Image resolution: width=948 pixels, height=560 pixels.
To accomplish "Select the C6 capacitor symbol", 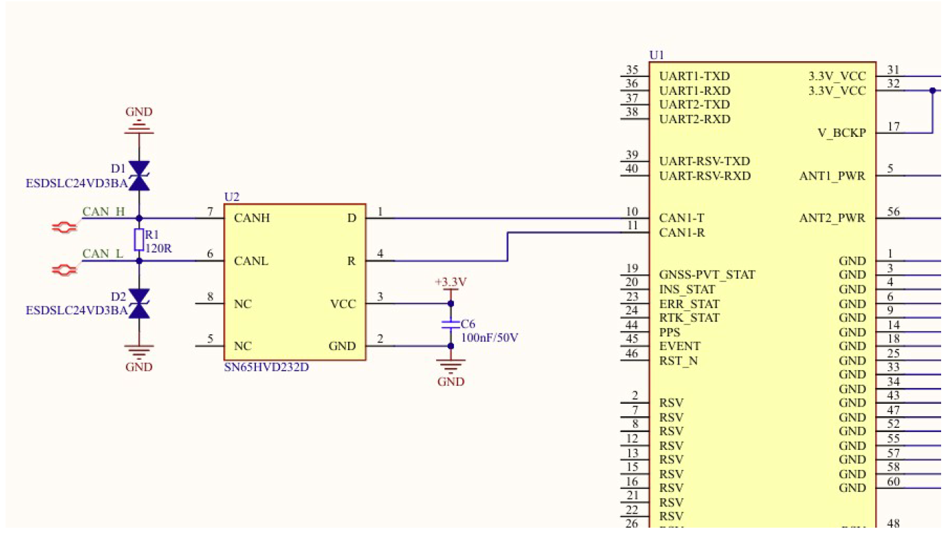I will (451, 324).
